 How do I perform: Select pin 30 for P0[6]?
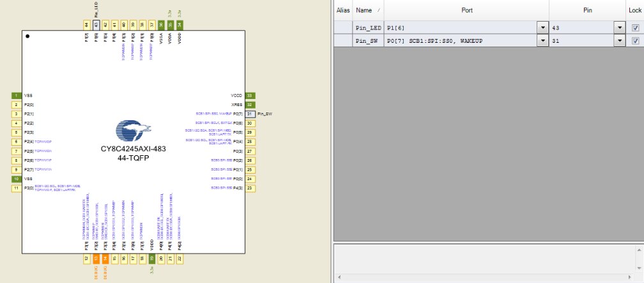250,123
